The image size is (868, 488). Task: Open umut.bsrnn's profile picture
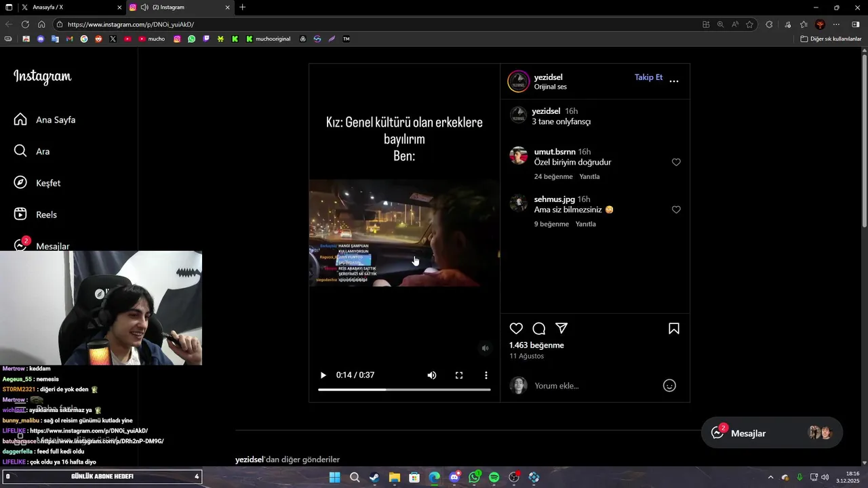point(519,156)
